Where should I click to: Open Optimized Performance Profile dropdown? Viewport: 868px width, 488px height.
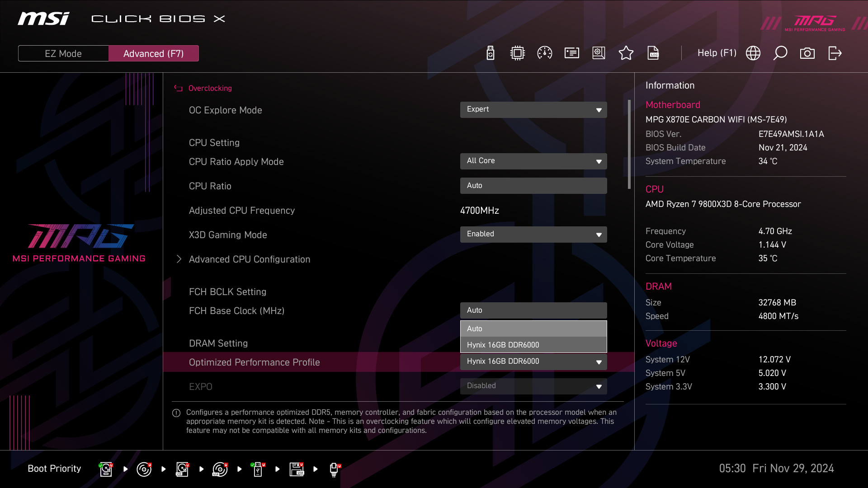[533, 362]
